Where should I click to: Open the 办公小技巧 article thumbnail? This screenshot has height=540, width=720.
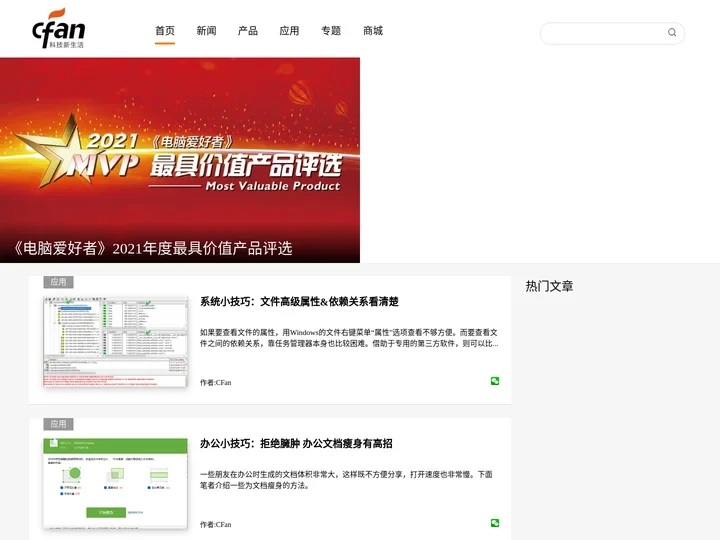pos(115,484)
